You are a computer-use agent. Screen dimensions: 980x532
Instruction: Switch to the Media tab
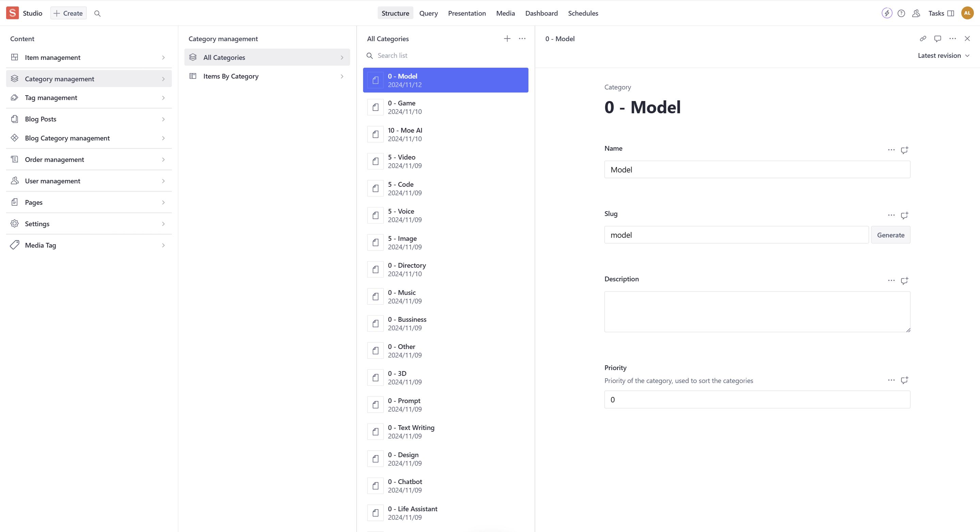coord(505,13)
